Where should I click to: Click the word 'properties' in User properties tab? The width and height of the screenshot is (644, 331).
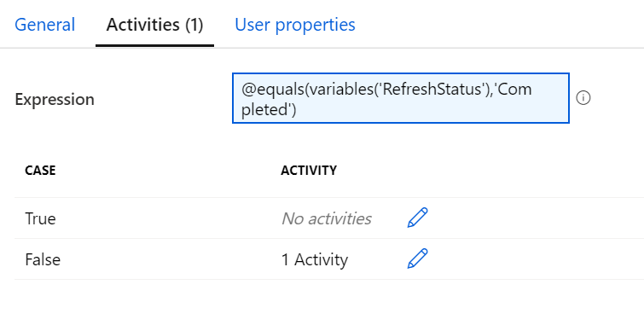pos(315,25)
